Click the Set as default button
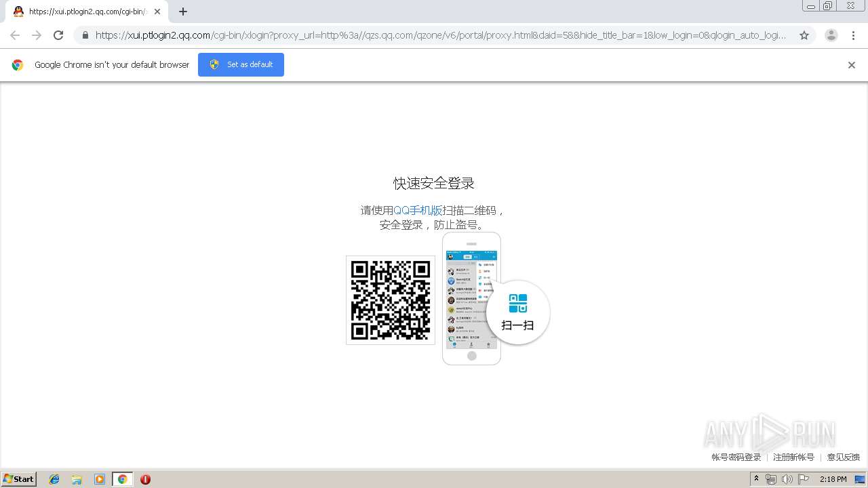 241,64
